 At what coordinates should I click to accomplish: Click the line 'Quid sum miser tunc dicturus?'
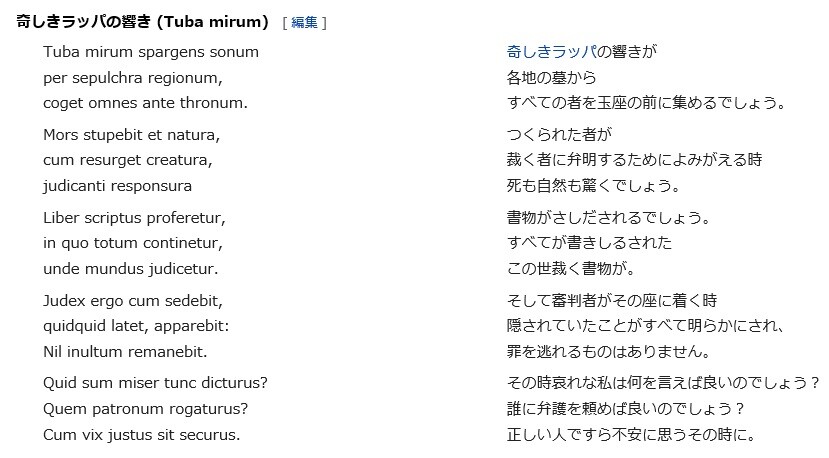click(156, 383)
